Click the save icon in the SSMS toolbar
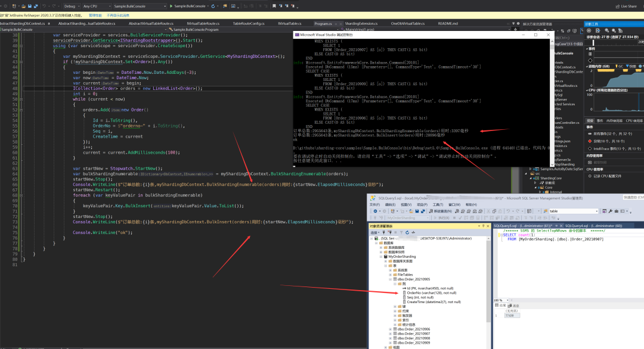The image size is (644, 349). (x=417, y=211)
